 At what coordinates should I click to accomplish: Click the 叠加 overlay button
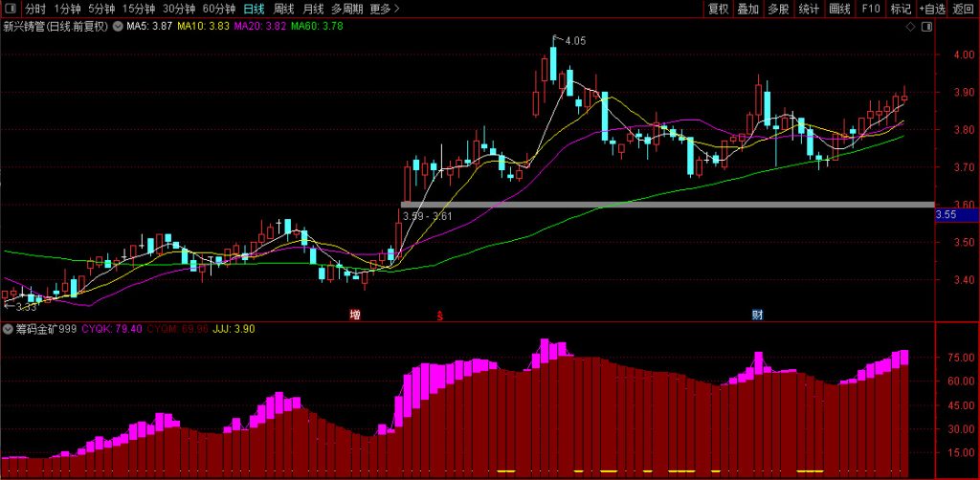click(x=748, y=9)
